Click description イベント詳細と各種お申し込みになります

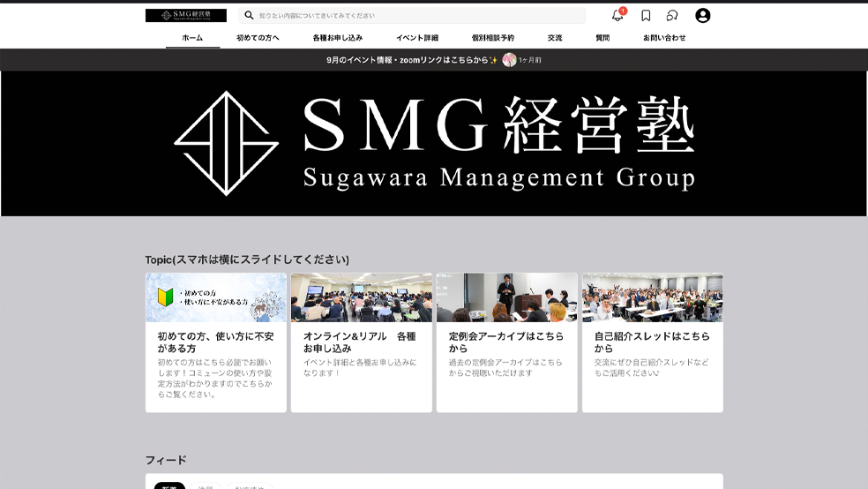360,368
